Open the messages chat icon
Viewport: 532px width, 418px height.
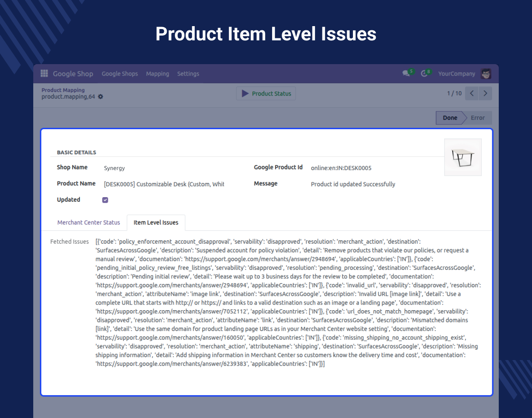pyautogui.click(x=406, y=73)
